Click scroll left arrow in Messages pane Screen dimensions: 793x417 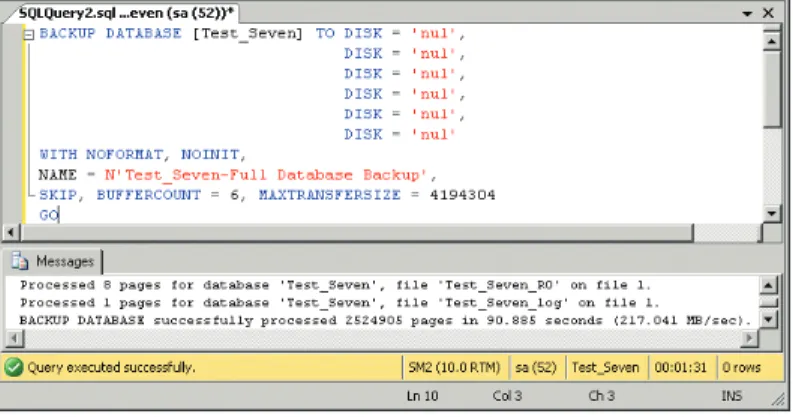coord(15,338)
